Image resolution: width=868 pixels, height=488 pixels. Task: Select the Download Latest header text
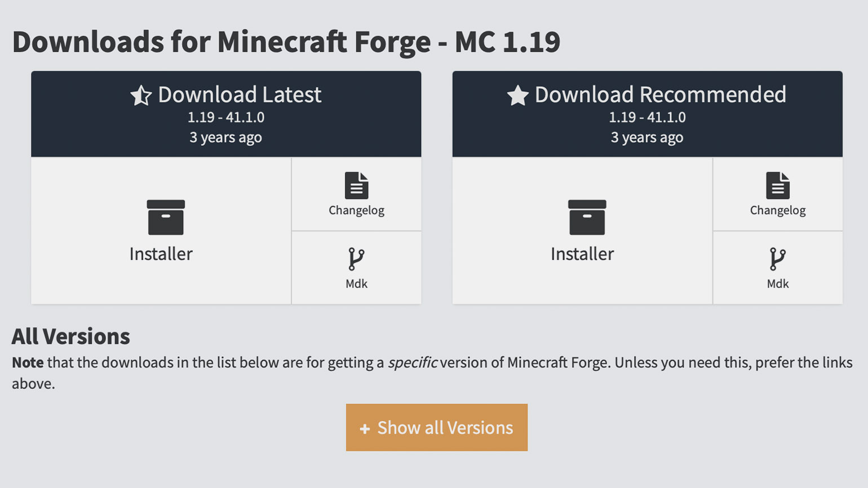tap(240, 95)
